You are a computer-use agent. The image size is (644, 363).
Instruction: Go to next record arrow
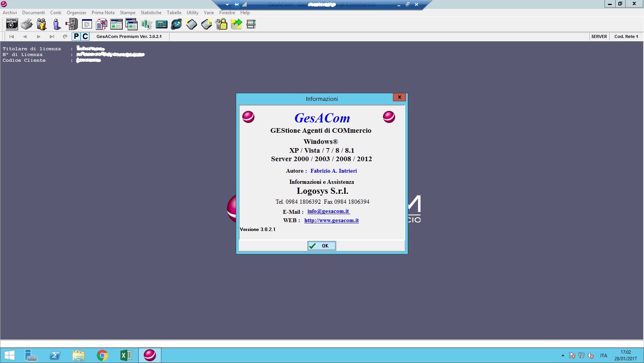[x=38, y=36]
